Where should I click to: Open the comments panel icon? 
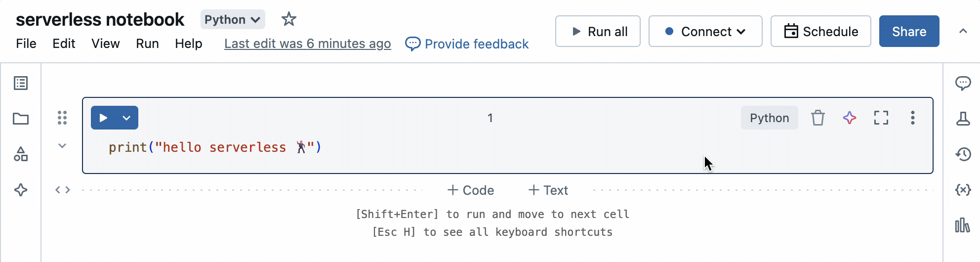963,83
